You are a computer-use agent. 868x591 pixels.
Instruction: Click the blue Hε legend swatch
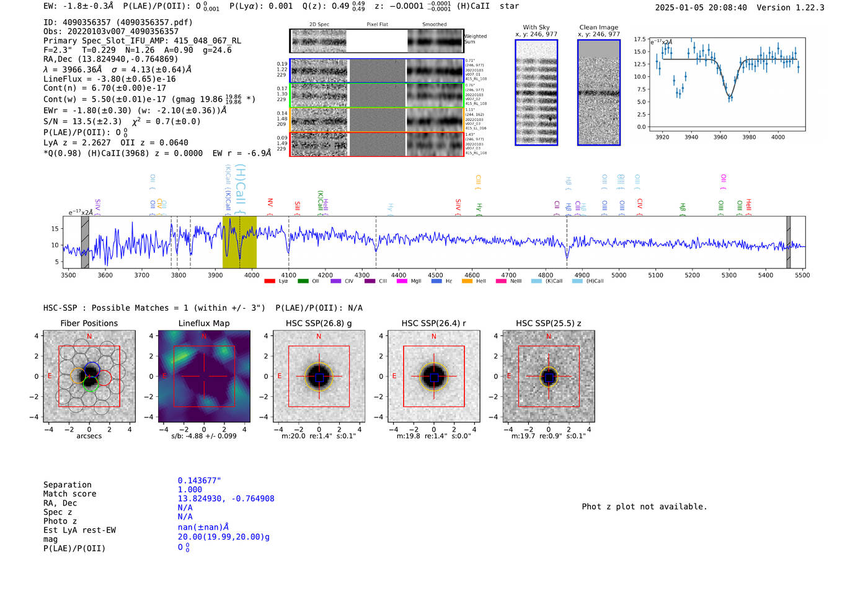437,281
